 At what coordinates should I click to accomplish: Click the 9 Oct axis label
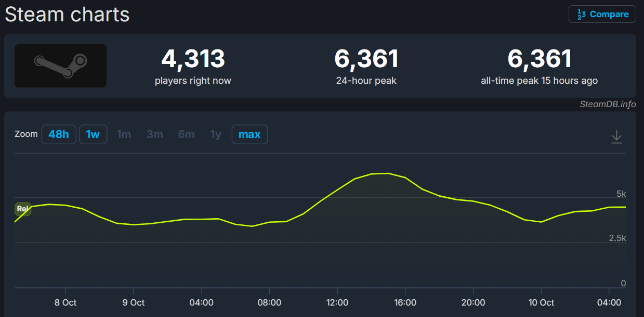134,302
